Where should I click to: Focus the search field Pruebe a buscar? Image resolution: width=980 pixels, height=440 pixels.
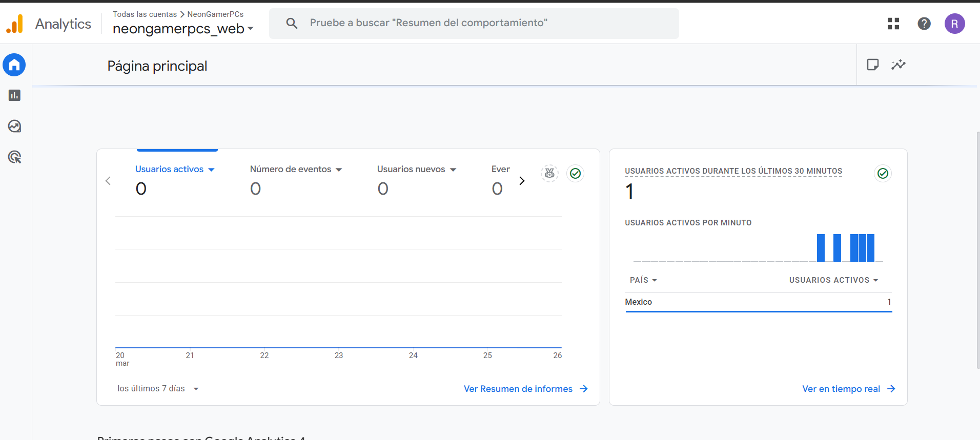pyautogui.click(x=474, y=23)
